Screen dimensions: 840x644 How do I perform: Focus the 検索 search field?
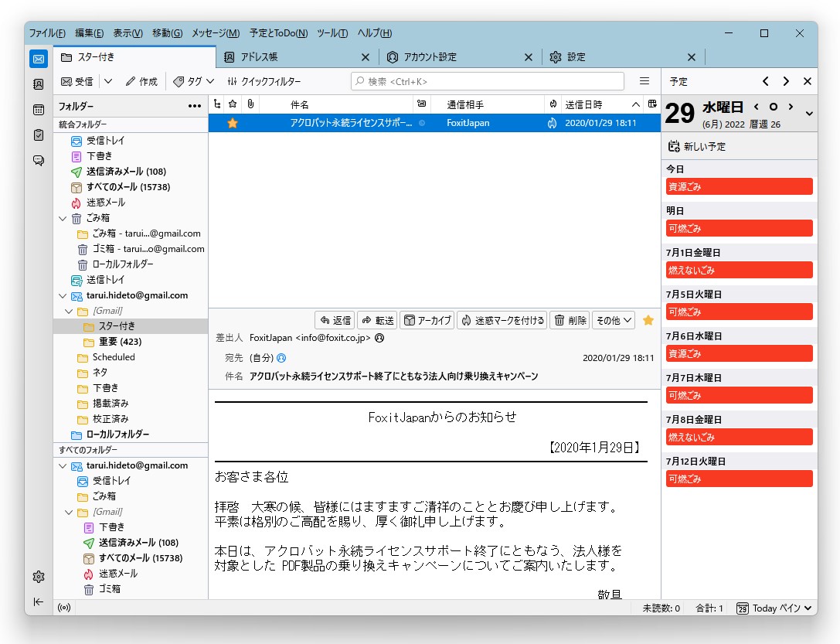(488, 81)
